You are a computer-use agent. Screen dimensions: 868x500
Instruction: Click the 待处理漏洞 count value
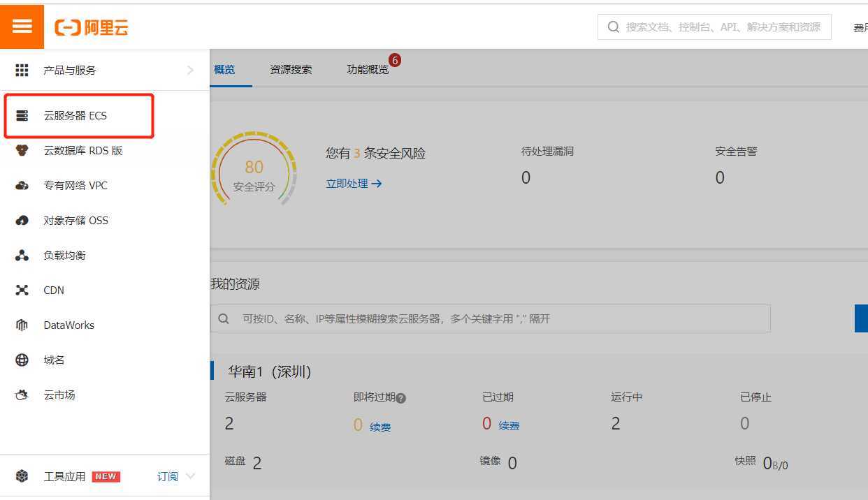pos(526,178)
